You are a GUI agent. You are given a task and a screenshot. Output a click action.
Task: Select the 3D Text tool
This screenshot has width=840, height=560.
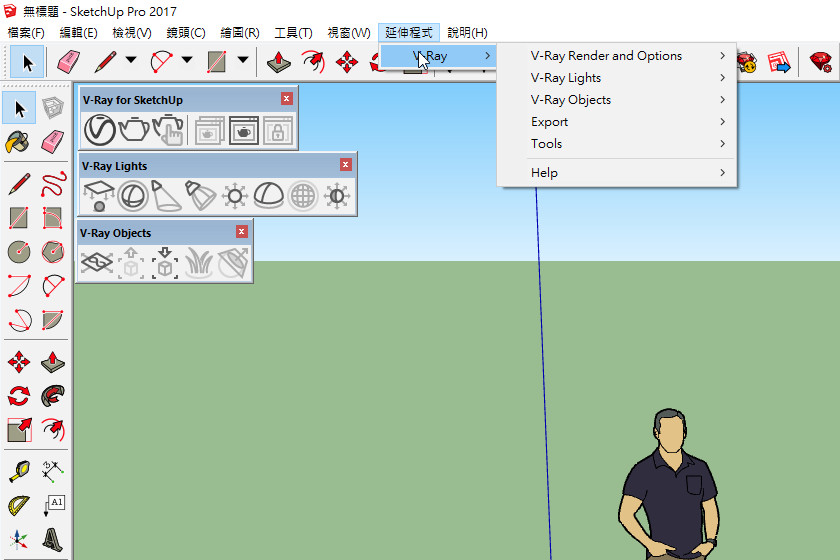[52, 539]
